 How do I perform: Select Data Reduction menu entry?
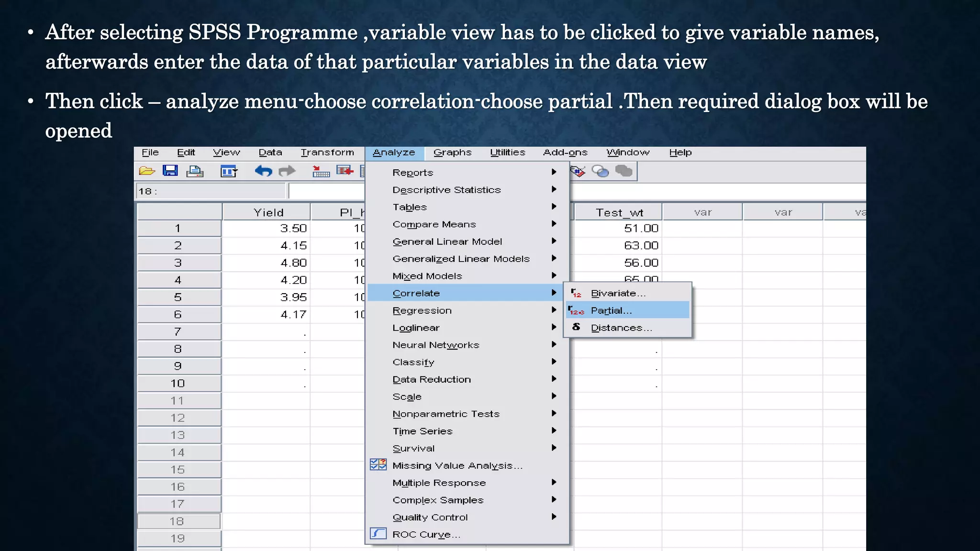click(x=468, y=379)
